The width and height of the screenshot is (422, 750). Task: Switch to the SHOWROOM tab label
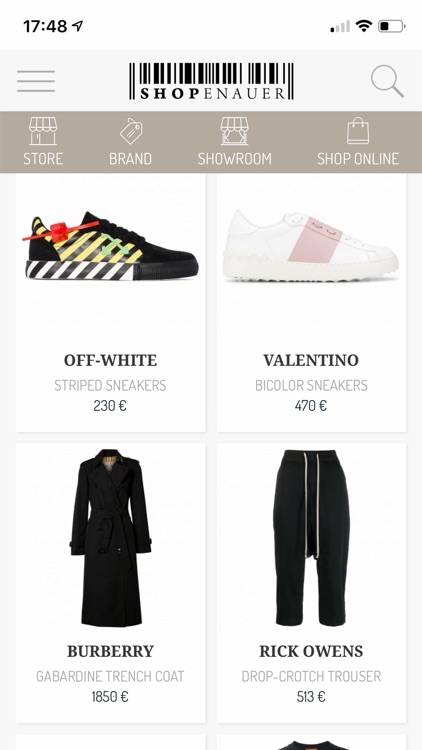pos(234,159)
